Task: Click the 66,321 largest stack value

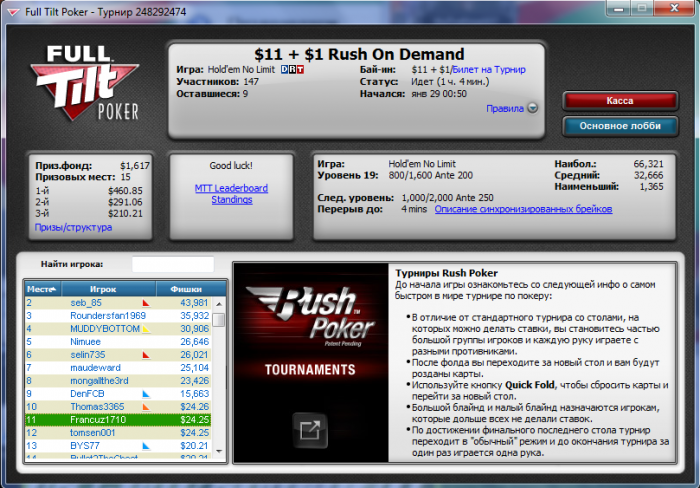Action: (648, 164)
